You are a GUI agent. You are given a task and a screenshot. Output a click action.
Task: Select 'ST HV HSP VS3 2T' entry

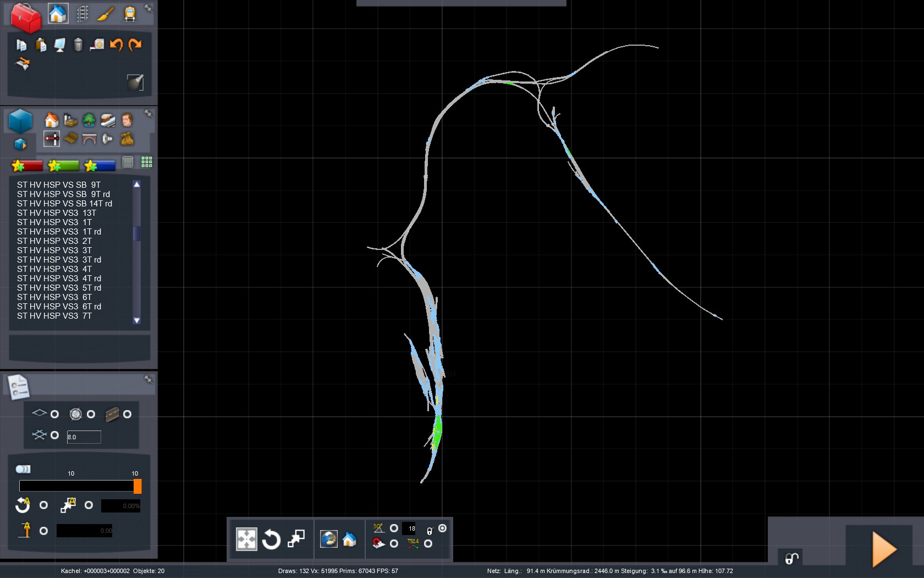click(x=54, y=241)
